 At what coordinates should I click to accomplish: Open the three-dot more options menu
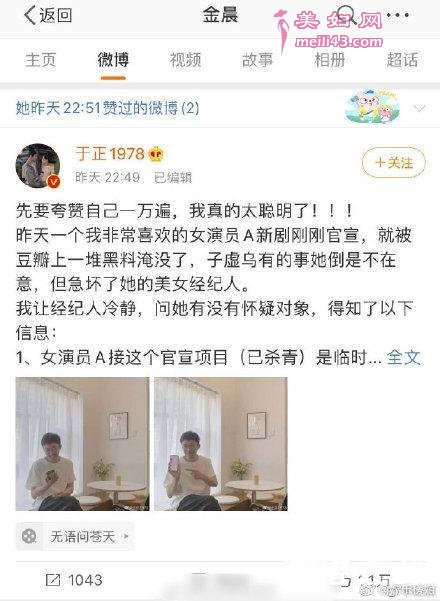[398, 15]
